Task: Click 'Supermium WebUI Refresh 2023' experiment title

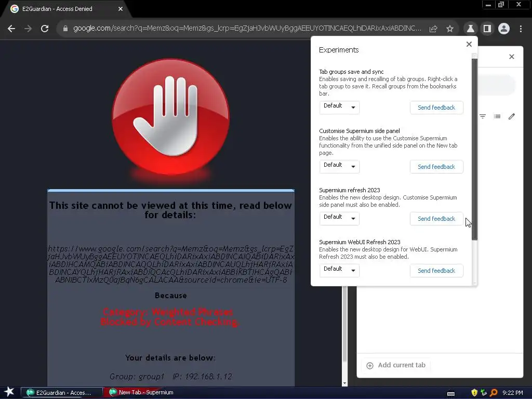Action: (x=360, y=242)
